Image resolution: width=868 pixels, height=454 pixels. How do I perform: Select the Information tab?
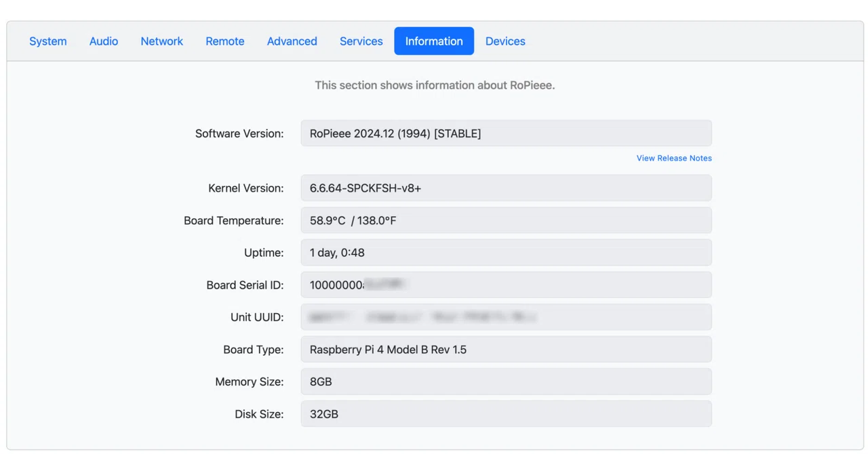pos(434,41)
